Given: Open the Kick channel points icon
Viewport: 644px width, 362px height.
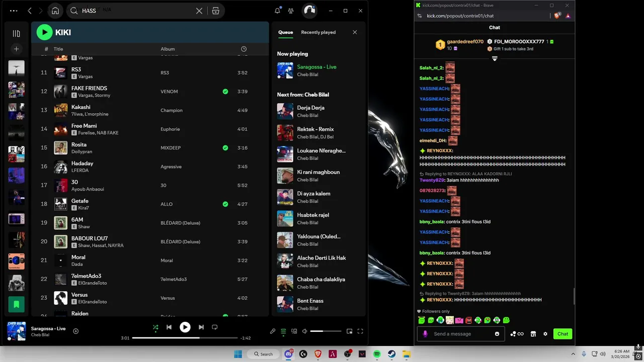Looking at the screenshot, I should pos(517,334).
